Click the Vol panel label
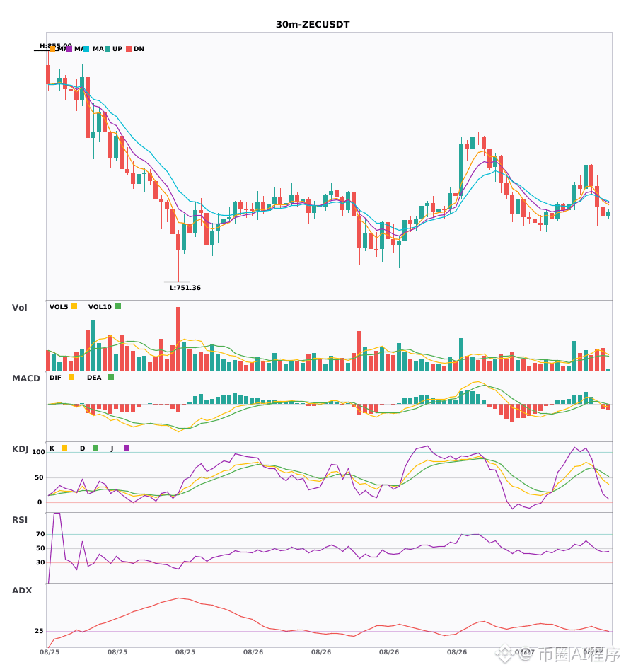This screenshot has height=672, width=626. (19, 308)
